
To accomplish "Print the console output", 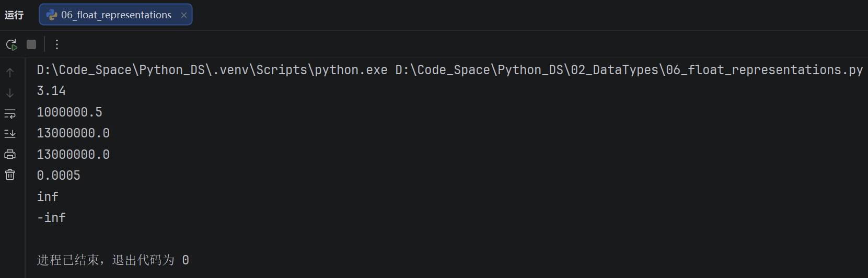I will pyautogui.click(x=10, y=154).
